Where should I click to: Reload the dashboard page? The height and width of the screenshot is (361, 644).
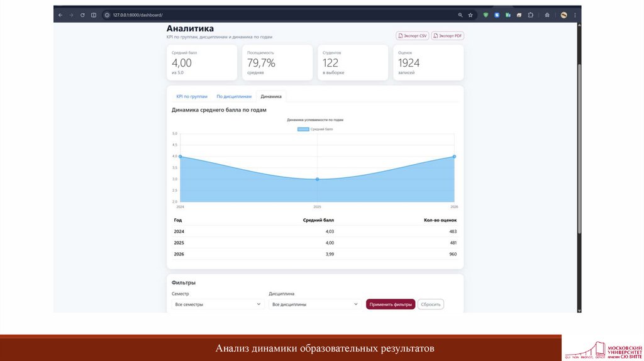(82, 14)
